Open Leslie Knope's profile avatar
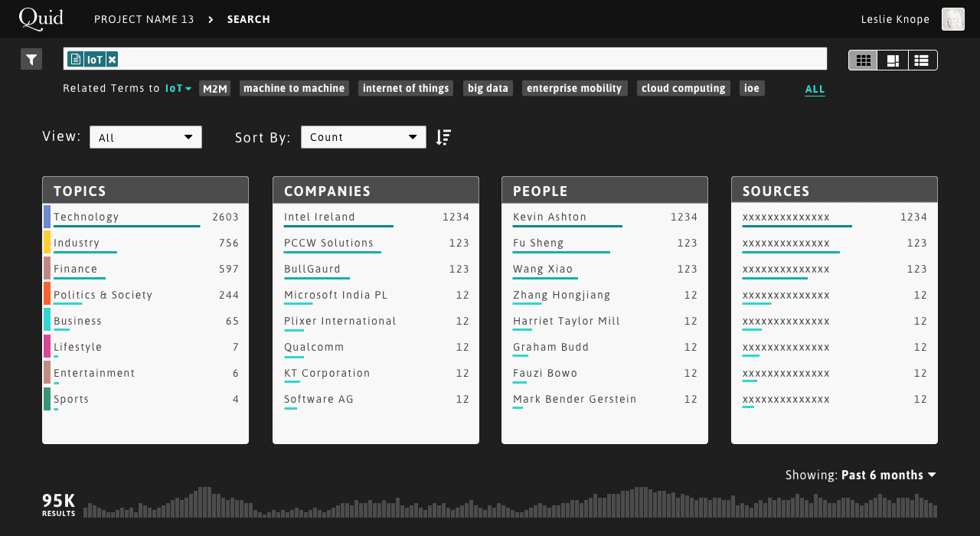The width and height of the screenshot is (980, 536). click(x=952, y=19)
